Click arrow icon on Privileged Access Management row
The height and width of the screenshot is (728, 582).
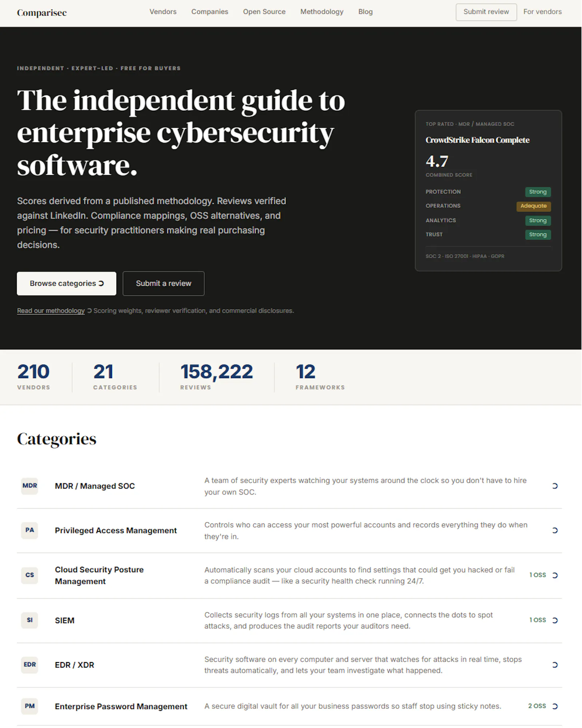click(x=555, y=530)
